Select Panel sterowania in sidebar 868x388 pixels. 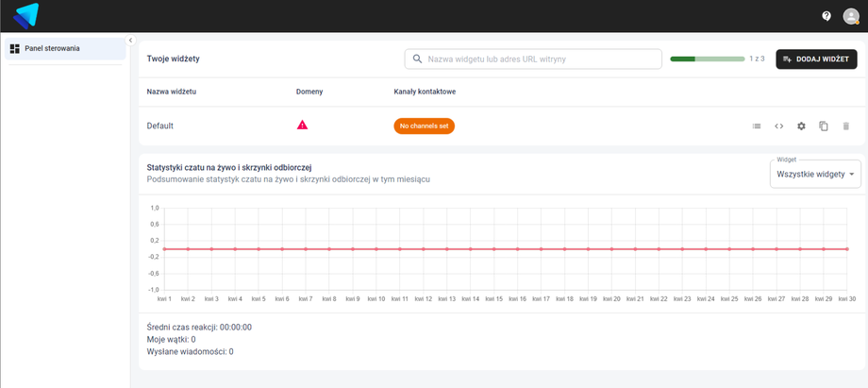click(64, 48)
